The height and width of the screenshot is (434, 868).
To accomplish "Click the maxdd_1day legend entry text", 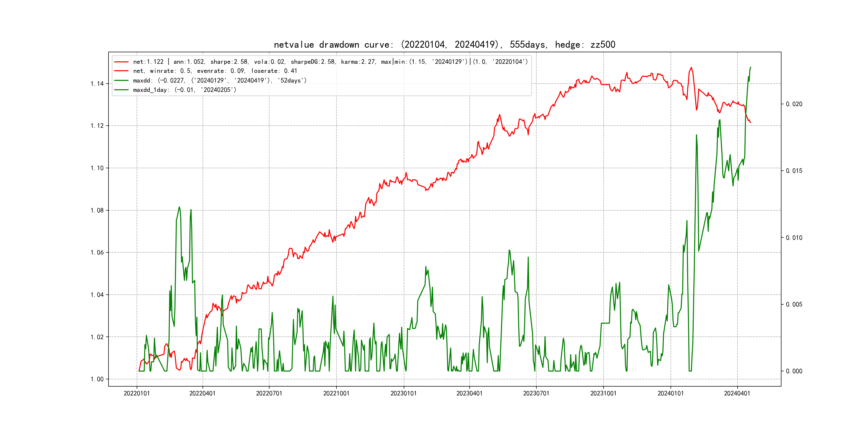I will coord(185,90).
